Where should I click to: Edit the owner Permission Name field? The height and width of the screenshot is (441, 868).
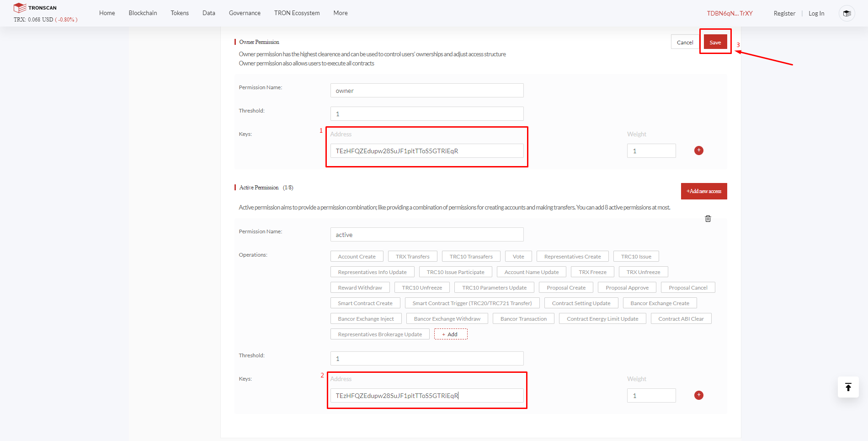click(x=427, y=91)
